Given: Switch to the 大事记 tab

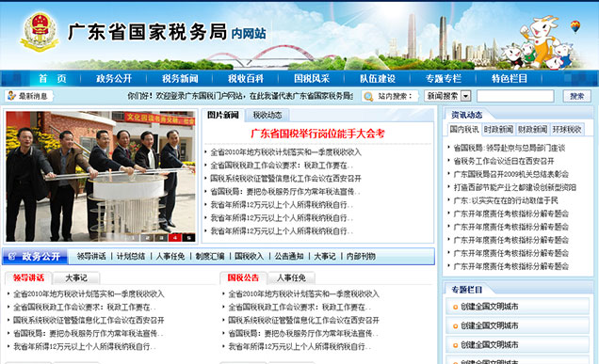Looking at the screenshot, I should tap(76, 277).
